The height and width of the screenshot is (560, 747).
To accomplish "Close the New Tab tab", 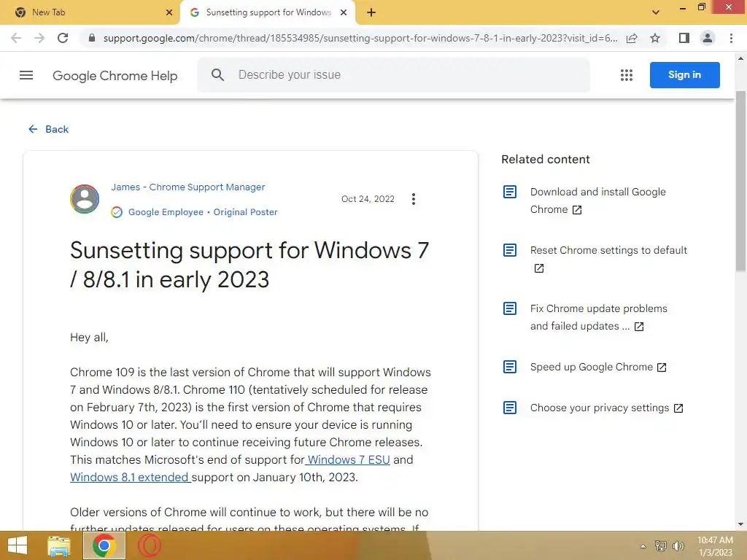I will 169,12.
